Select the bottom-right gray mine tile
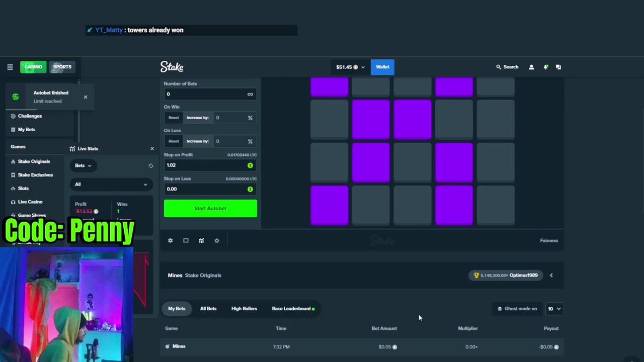644x362 pixels. (496, 205)
